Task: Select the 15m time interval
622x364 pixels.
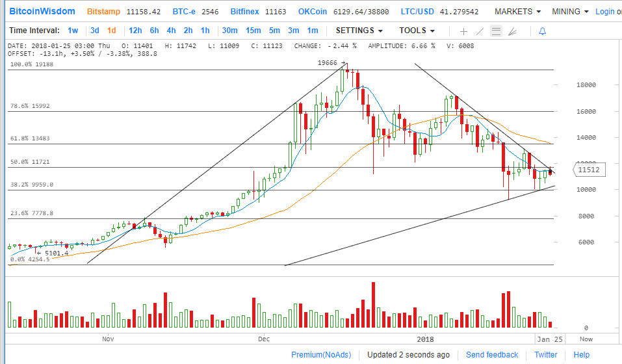Action: pos(253,31)
